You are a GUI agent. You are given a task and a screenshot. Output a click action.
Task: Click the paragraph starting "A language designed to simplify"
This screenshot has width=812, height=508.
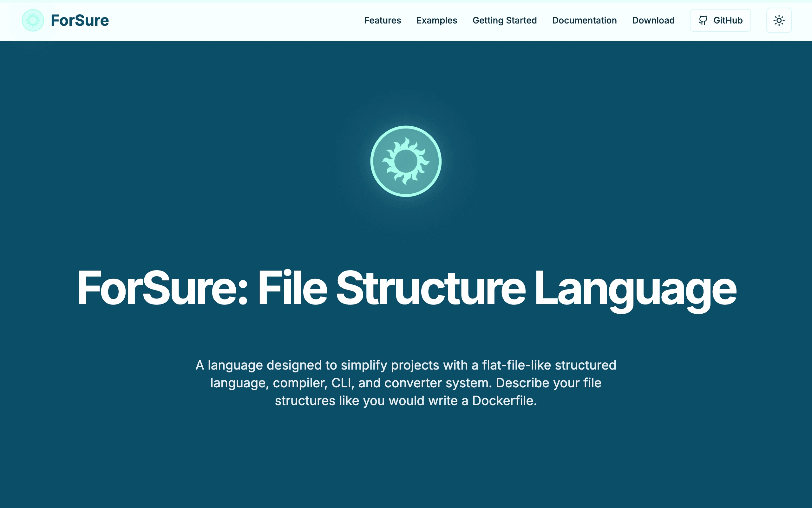coord(406,383)
